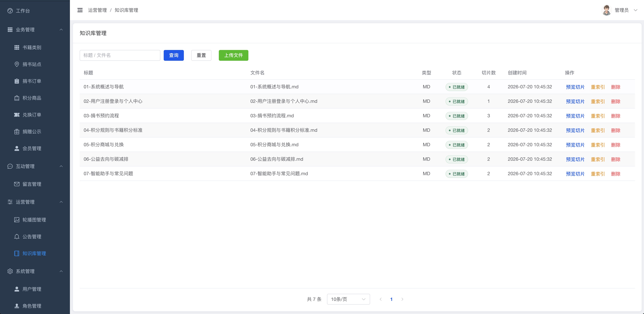Click the 创建时间 column header
644x314 pixels.
(517, 73)
